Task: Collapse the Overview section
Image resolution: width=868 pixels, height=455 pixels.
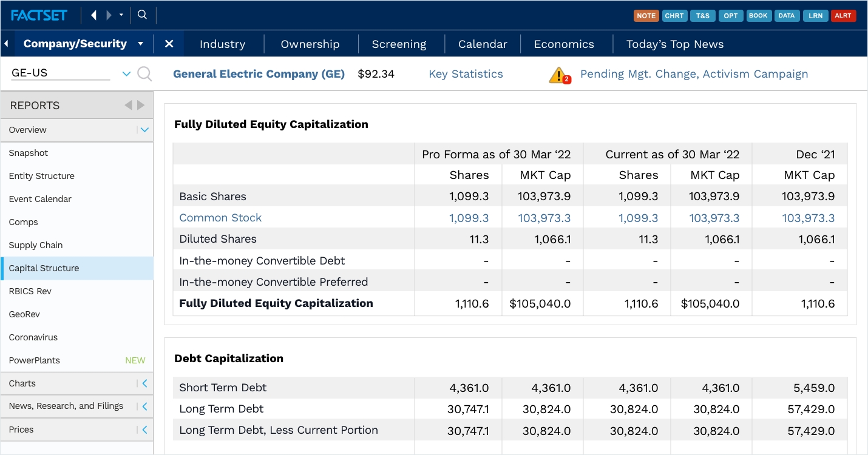Action: (x=144, y=130)
